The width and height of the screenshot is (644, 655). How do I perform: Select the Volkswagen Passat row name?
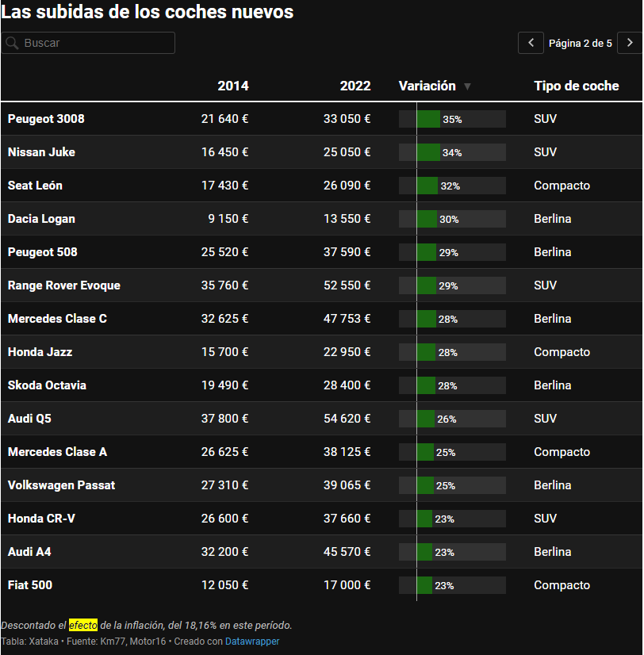(61, 485)
